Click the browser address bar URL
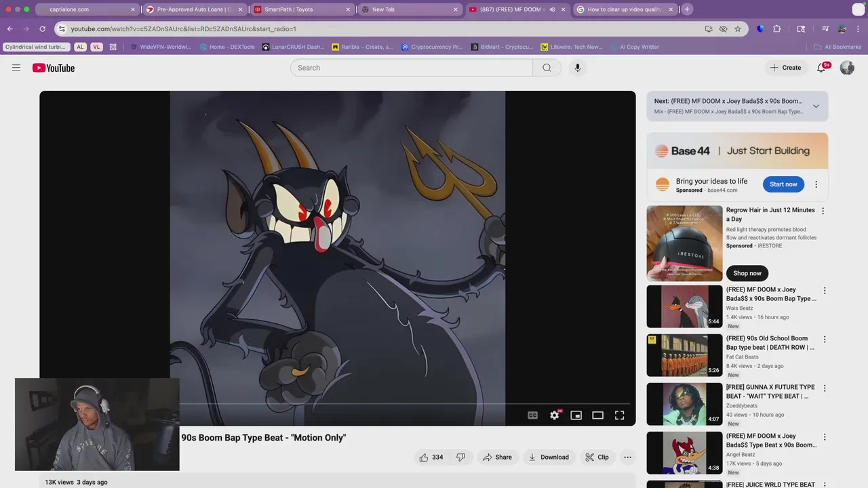This screenshot has width=868, height=488. (x=183, y=29)
